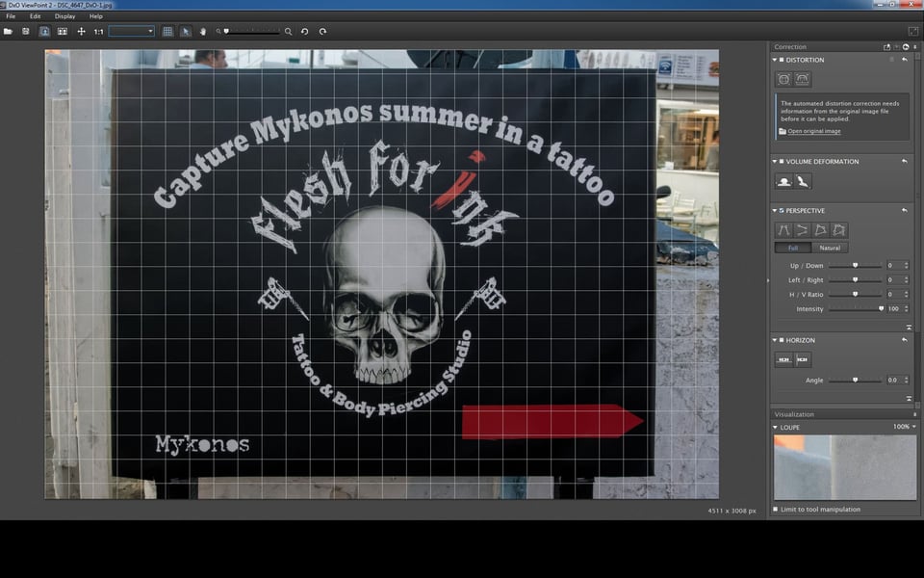This screenshot has width=924, height=578.
Task: Open an image file with folder icon
Action: coord(8,31)
